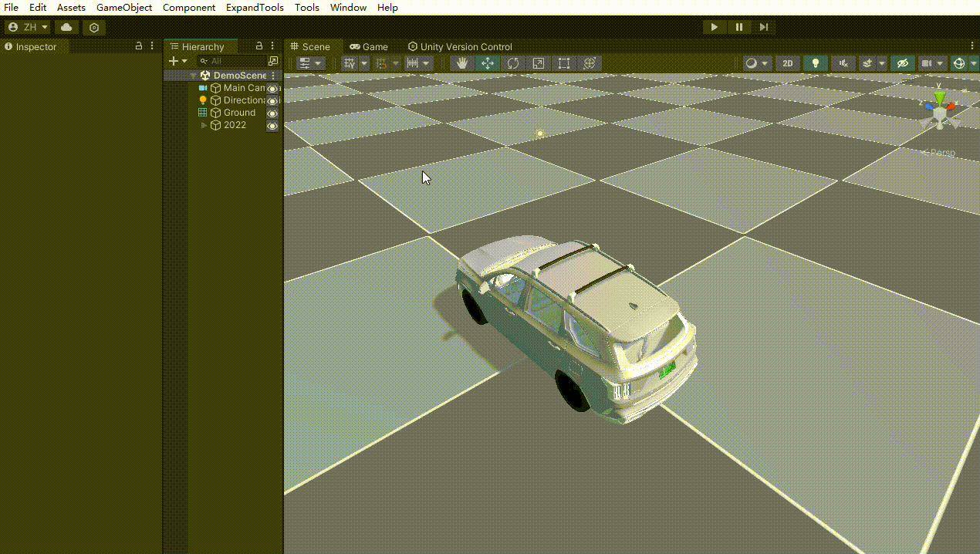Expand the 2022 GameObject in Hierarchy
980x554 pixels.
(x=202, y=125)
